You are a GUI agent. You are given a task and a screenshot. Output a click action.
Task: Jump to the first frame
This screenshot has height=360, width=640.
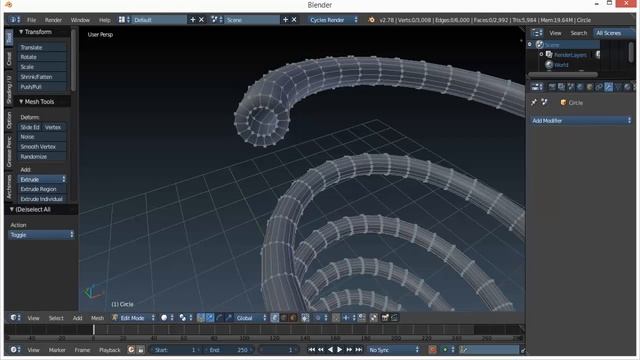pyautogui.click(x=311, y=350)
